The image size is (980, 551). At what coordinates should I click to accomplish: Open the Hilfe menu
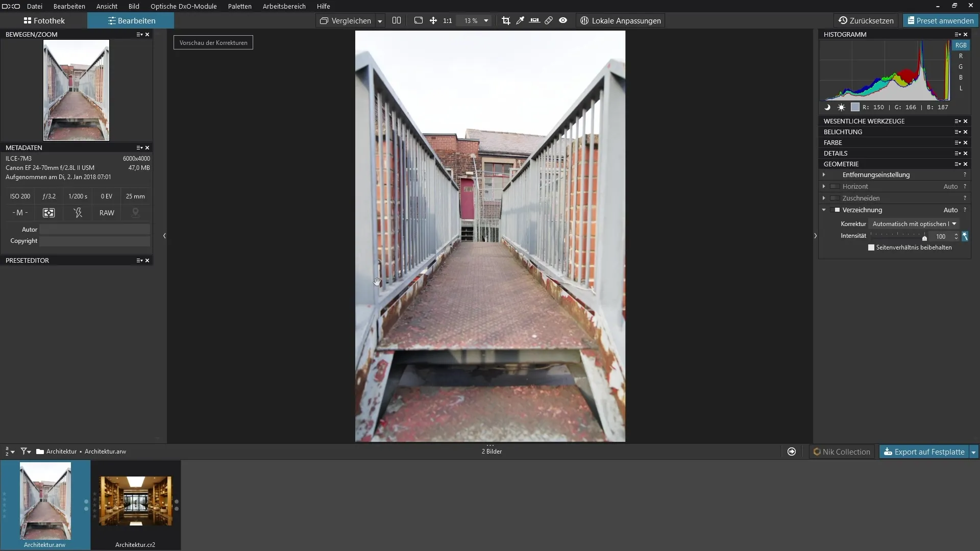[x=324, y=6]
